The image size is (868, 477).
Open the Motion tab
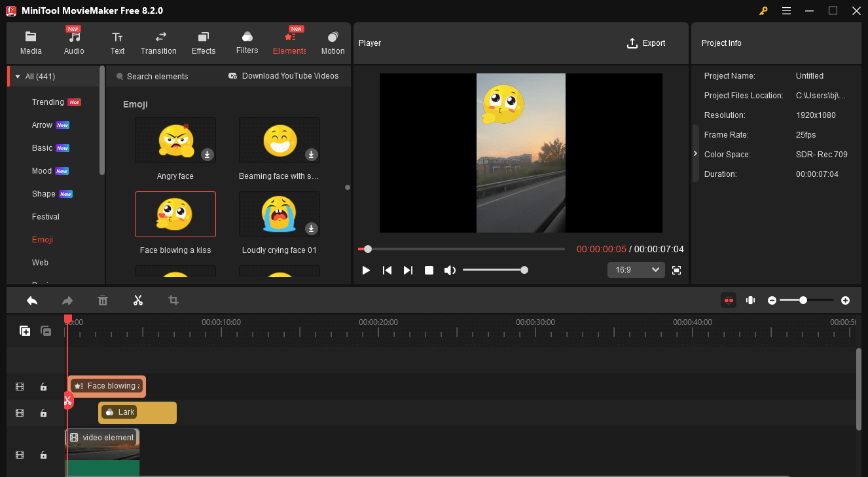[x=333, y=43]
